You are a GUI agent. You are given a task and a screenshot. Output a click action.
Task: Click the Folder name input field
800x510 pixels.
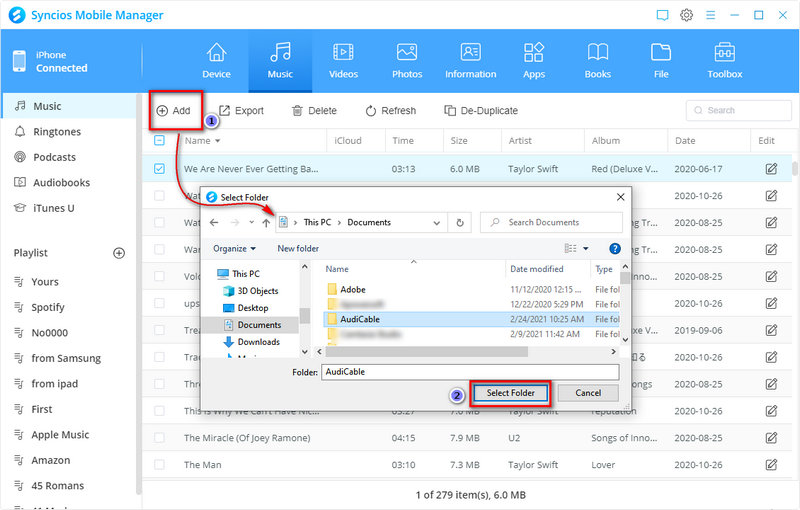tap(470, 372)
